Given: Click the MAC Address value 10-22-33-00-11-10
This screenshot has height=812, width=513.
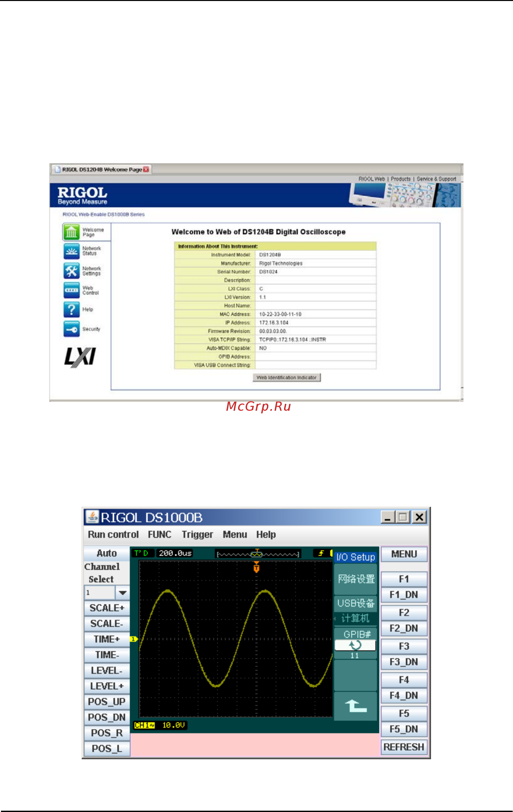Looking at the screenshot, I should 280,314.
